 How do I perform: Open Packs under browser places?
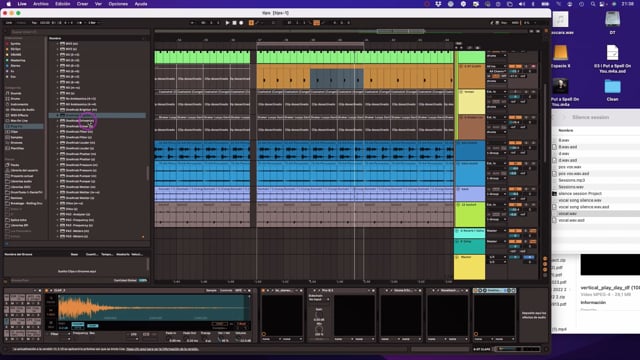pyautogui.click(x=15, y=165)
